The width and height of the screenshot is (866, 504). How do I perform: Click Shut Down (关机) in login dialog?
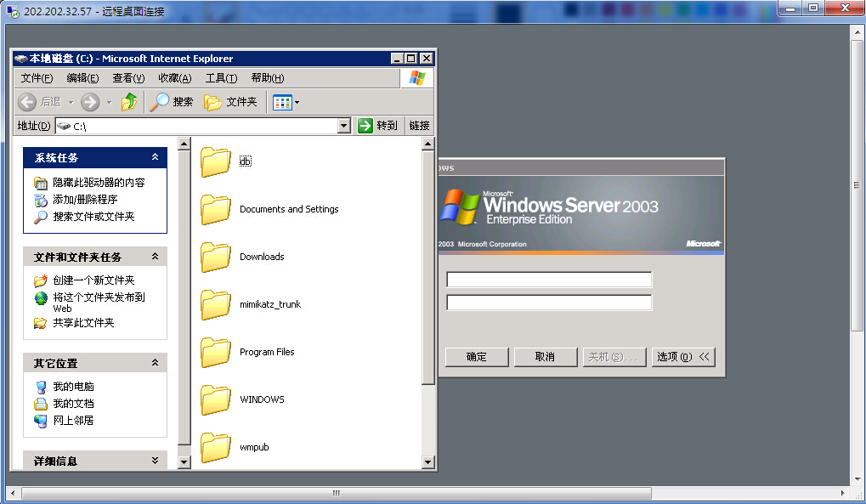[x=614, y=357]
